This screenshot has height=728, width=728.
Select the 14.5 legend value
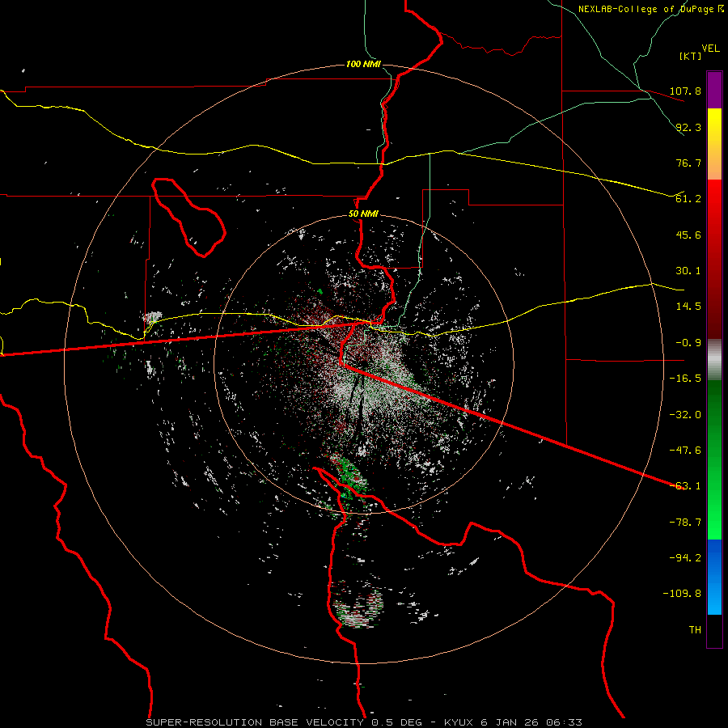click(689, 307)
